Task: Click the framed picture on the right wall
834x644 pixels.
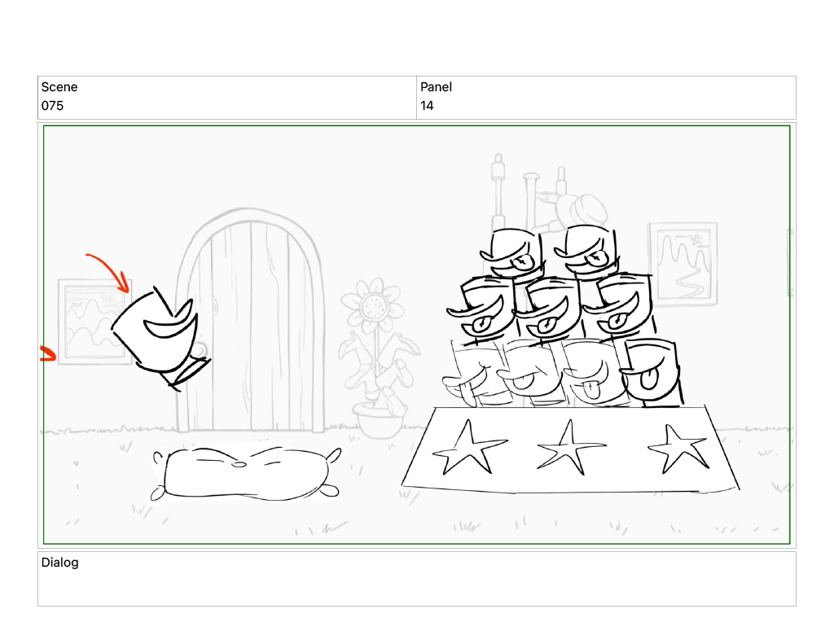Action: pyautogui.click(x=683, y=264)
